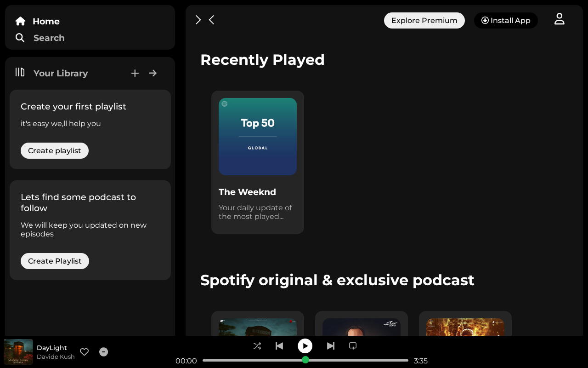Click 'Your daily update of the most played...' description
588x368 pixels.
[255, 212]
